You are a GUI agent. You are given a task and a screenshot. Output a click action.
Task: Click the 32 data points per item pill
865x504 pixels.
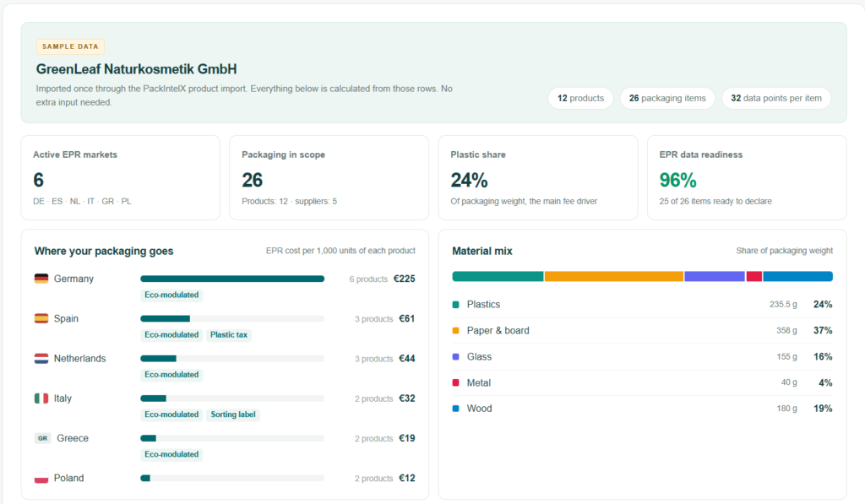click(x=776, y=98)
